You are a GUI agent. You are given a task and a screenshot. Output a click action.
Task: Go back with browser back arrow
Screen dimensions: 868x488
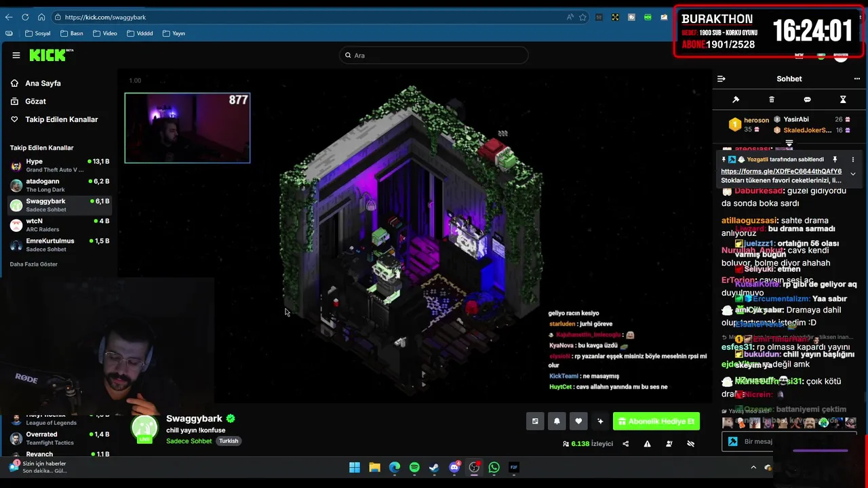9,17
